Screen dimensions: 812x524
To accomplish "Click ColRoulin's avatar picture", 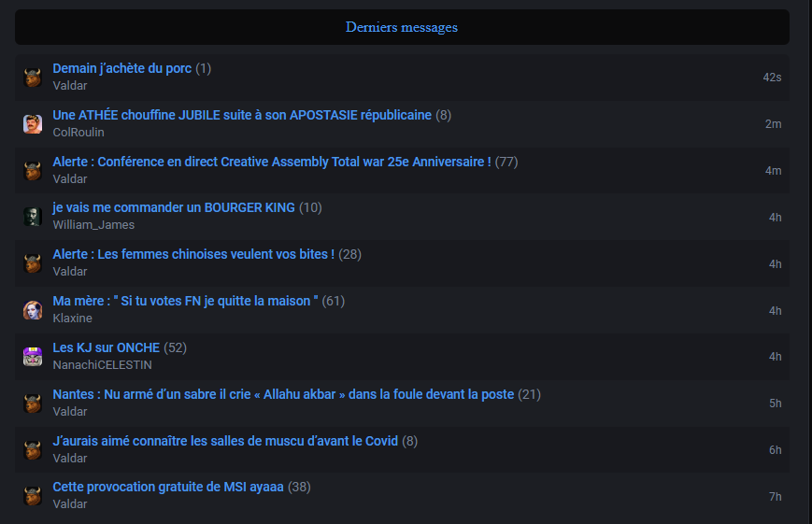I will click(33, 124).
